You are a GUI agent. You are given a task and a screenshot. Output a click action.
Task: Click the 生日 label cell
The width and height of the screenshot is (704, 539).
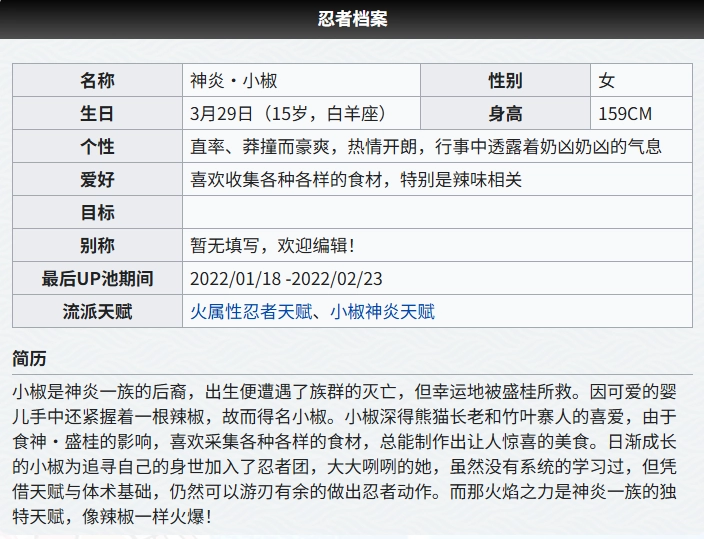pyautogui.click(x=98, y=114)
